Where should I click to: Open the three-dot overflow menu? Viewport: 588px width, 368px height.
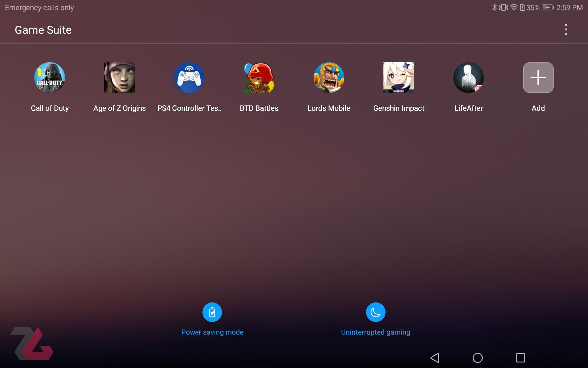click(566, 29)
